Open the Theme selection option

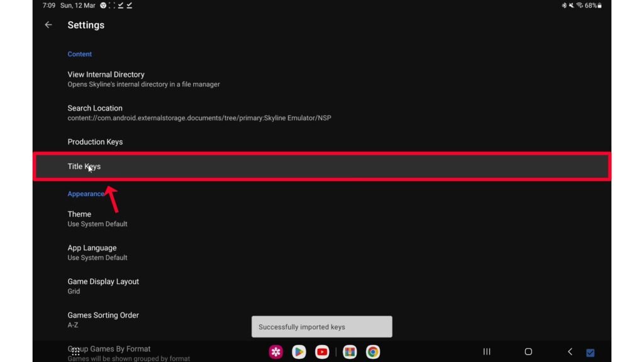click(97, 219)
